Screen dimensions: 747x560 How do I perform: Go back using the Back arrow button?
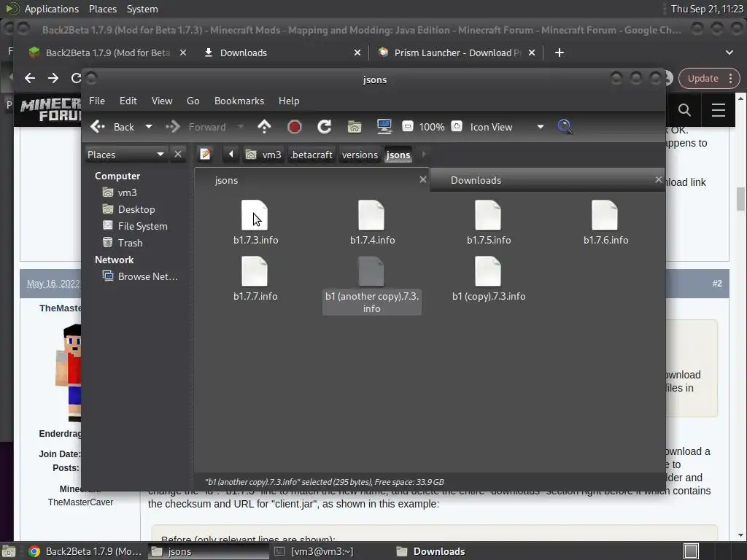click(112, 127)
